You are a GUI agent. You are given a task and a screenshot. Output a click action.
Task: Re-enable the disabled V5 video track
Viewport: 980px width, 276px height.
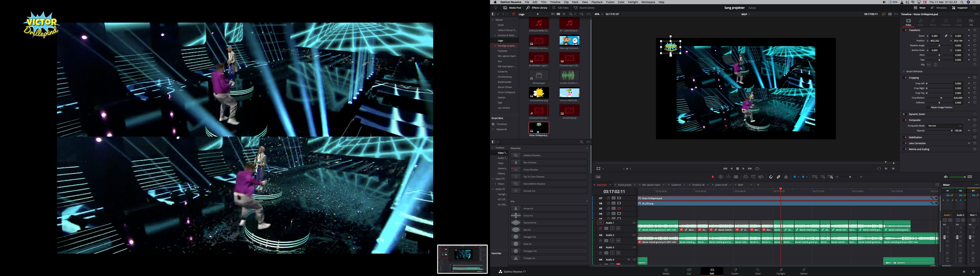(x=619, y=209)
